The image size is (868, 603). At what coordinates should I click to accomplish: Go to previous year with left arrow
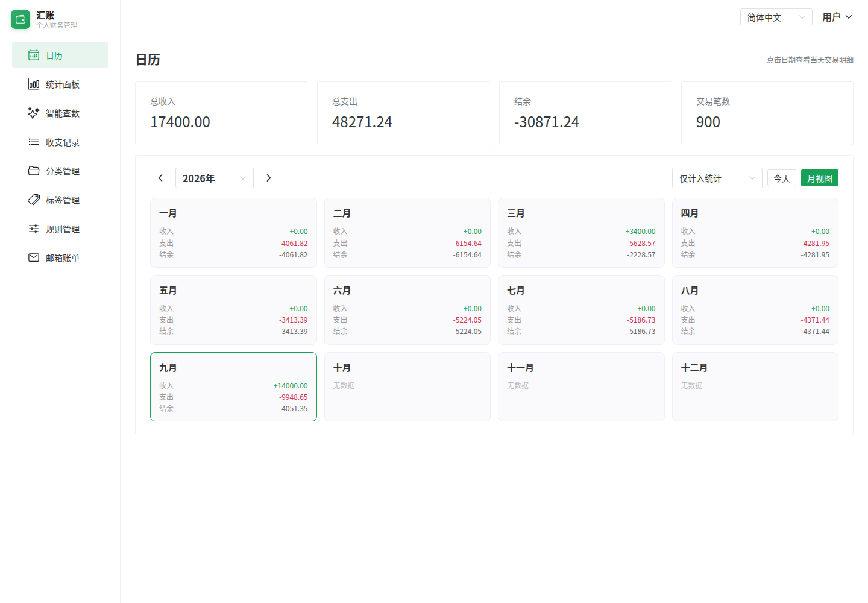pyautogui.click(x=160, y=178)
